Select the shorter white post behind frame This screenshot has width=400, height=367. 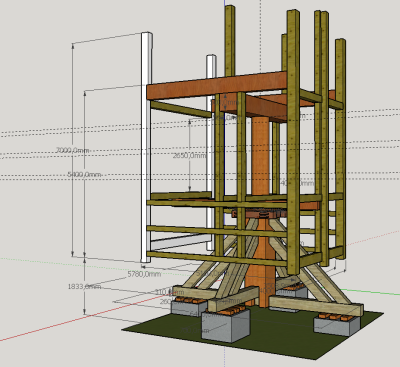pos(210,153)
